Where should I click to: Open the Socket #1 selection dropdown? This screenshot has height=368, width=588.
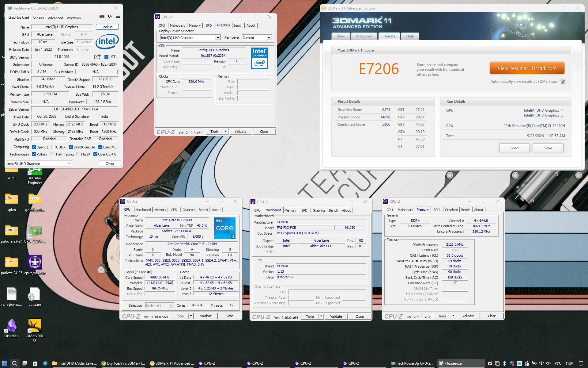pyautogui.click(x=159, y=306)
